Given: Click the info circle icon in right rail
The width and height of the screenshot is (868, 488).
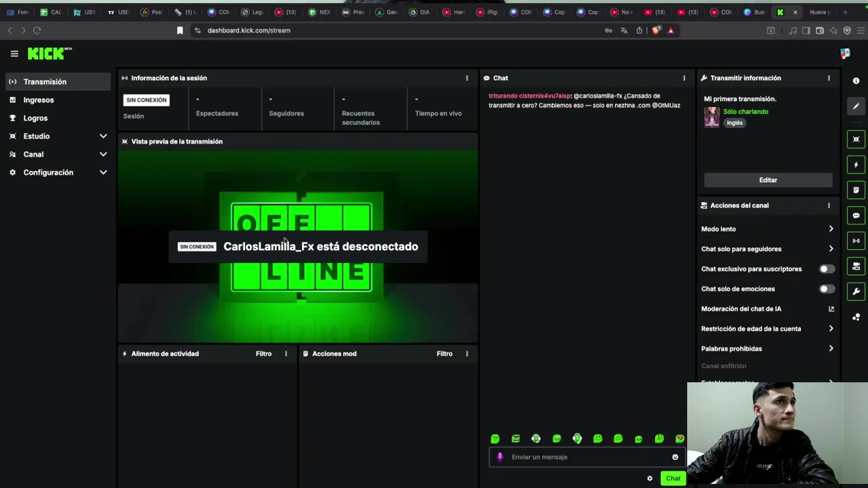Looking at the screenshot, I should click(x=856, y=81).
